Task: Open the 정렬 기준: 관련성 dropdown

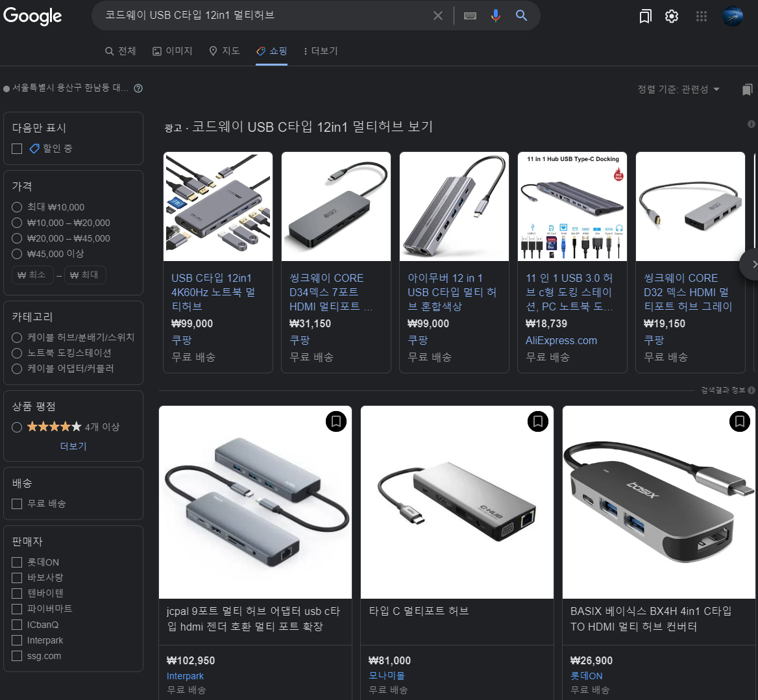Action: (678, 89)
